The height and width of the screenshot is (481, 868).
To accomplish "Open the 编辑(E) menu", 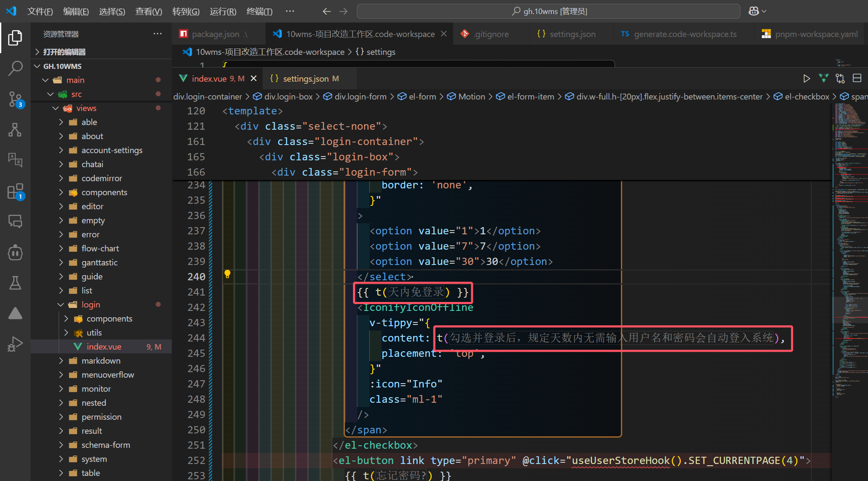I will 76,11.
